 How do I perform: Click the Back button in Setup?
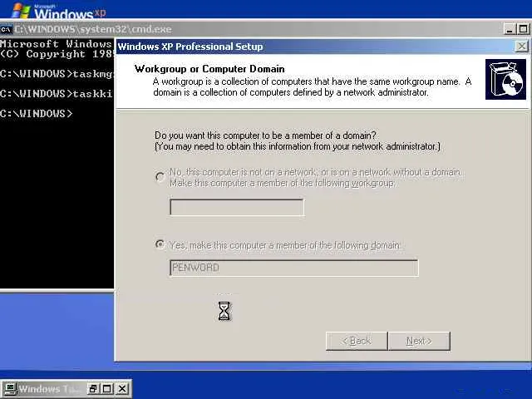357,341
